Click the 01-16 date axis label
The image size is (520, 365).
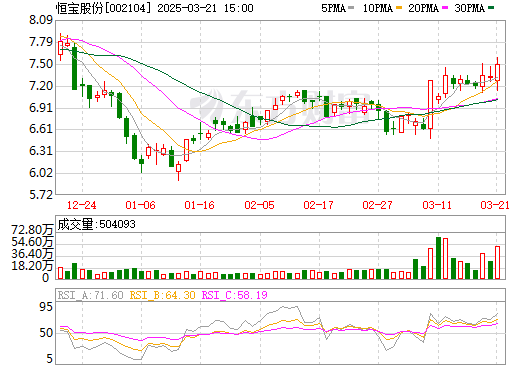200,205
